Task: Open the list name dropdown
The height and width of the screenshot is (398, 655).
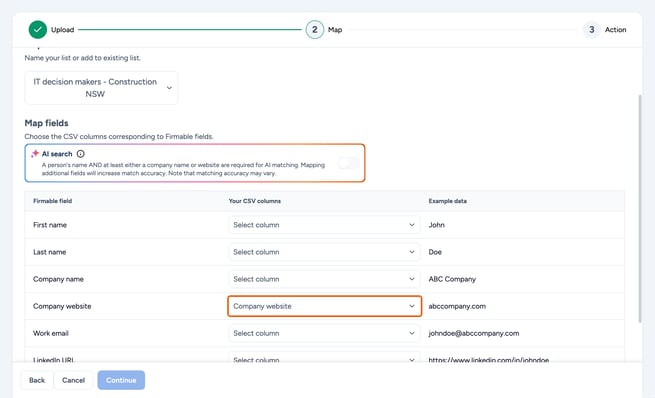Action: click(x=101, y=88)
